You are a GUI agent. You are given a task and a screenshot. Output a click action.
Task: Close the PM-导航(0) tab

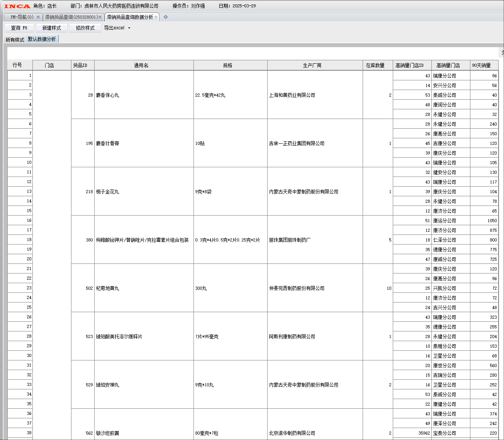tap(38, 17)
